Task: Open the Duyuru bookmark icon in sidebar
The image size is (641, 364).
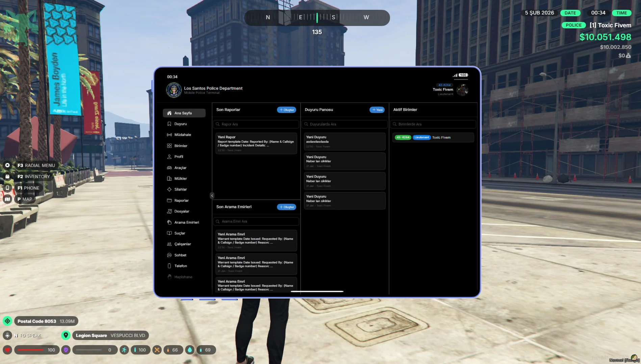Action: (169, 124)
